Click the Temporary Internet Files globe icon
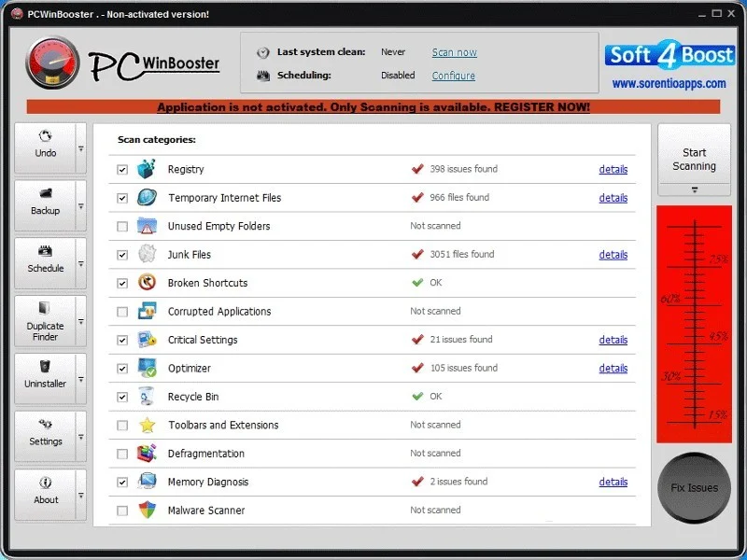Viewport: 747px width, 560px height. click(147, 198)
